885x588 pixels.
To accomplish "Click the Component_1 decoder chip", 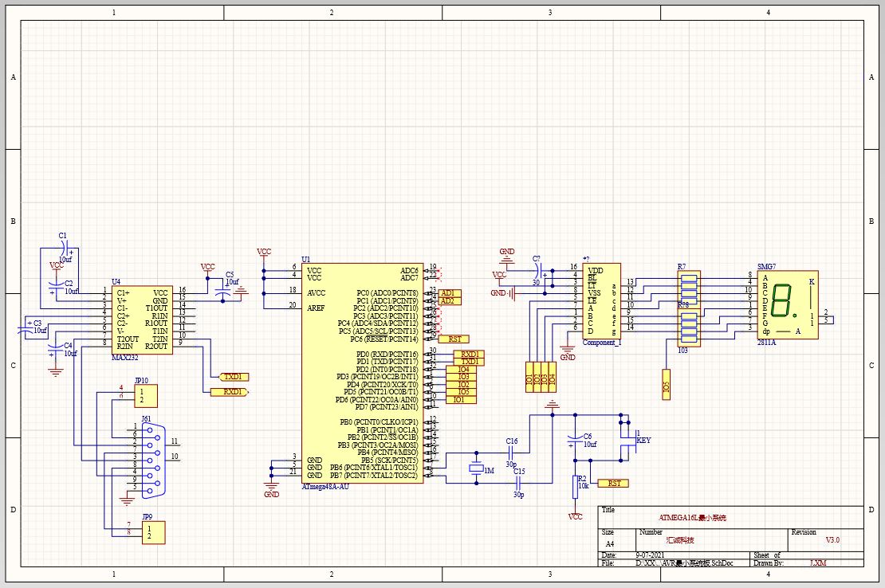I will [602, 301].
